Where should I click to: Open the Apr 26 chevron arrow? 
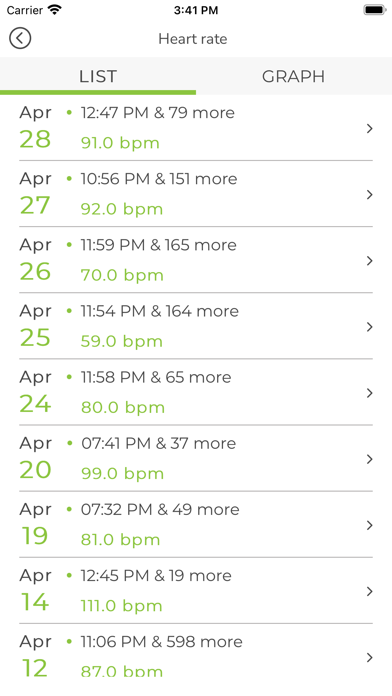[x=369, y=261]
